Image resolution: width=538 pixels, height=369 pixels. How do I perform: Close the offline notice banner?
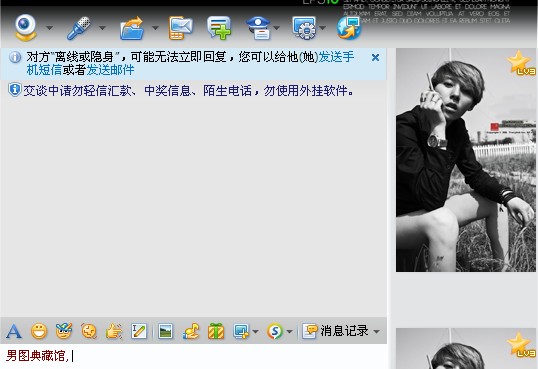375,57
